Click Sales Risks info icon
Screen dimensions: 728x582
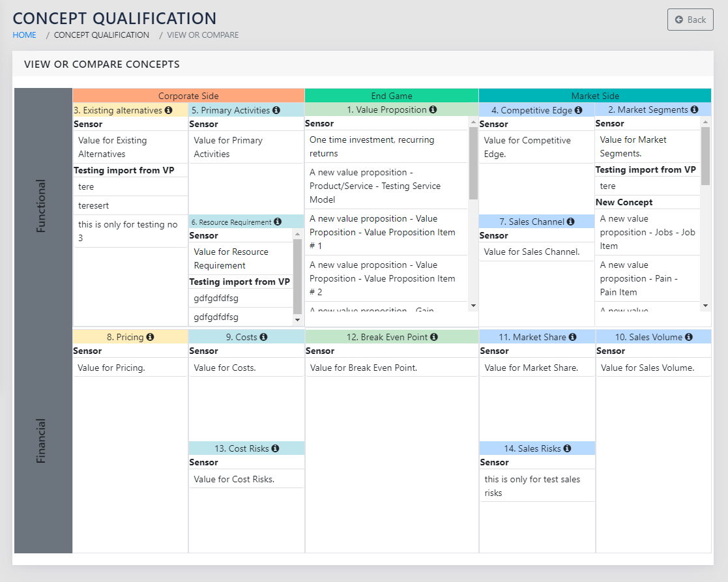(568, 449)
